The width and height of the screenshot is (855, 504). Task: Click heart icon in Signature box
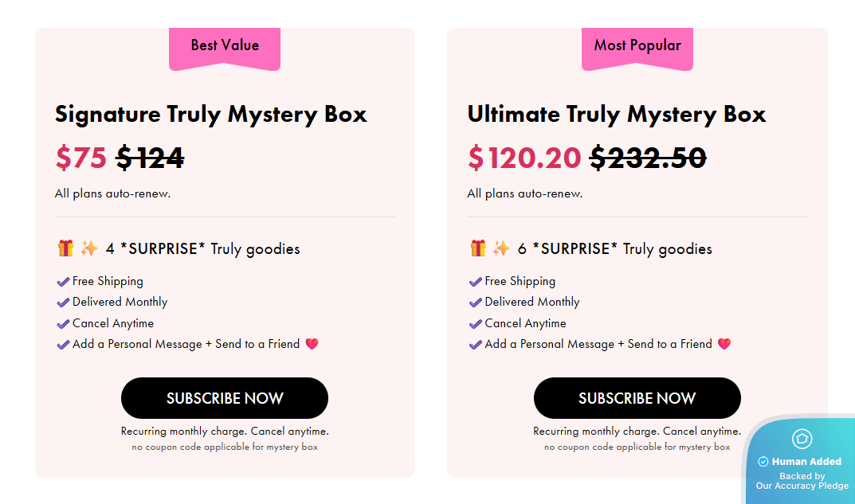tap(312, 344)
